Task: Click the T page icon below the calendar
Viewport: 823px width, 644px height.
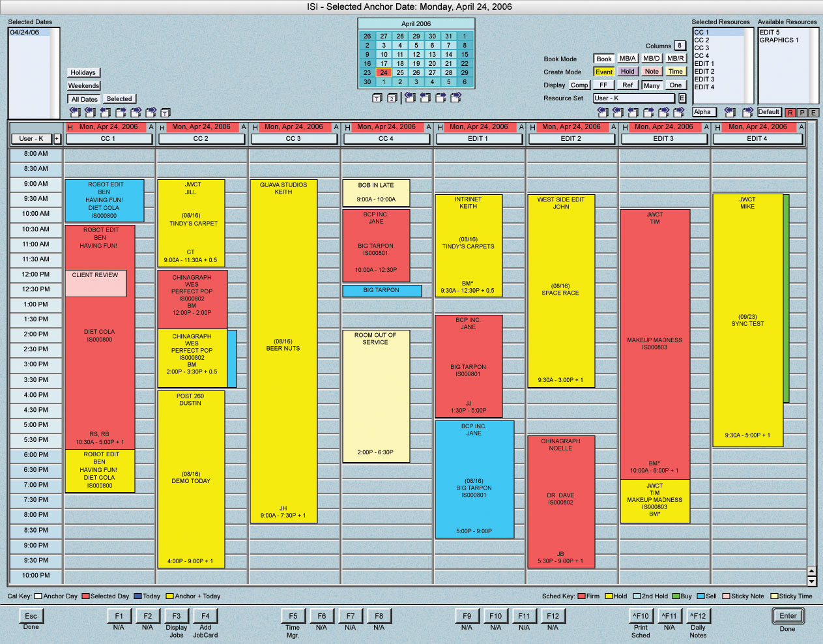Action: 377,98
